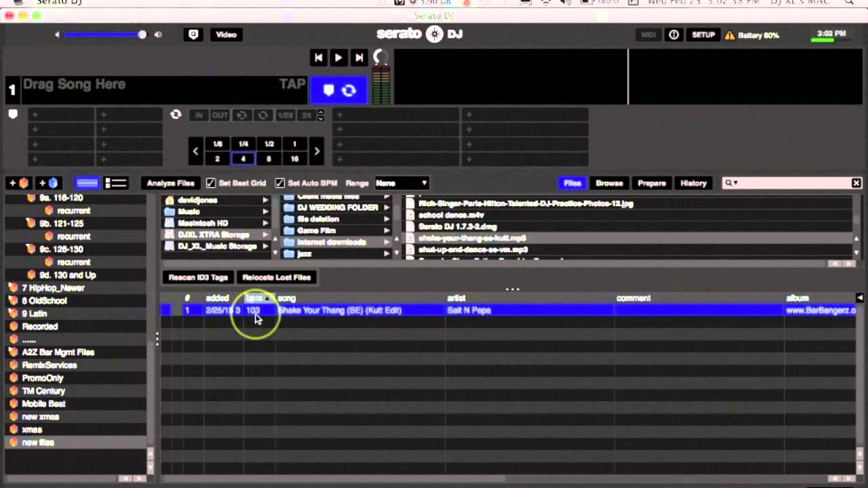Screen dimensions: 868x488
Task: Open the Browse panel tab
Action: pos(609,183)
